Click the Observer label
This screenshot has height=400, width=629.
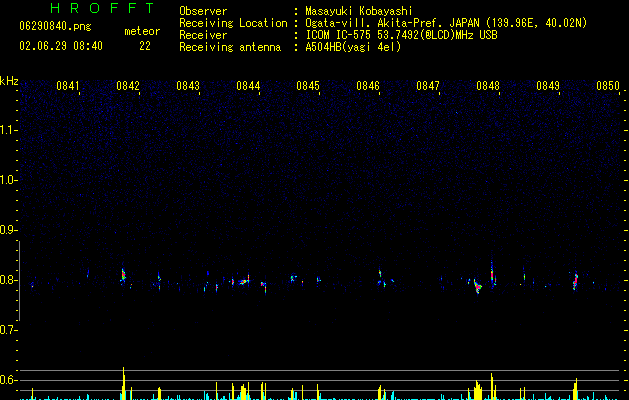[203, 11]
